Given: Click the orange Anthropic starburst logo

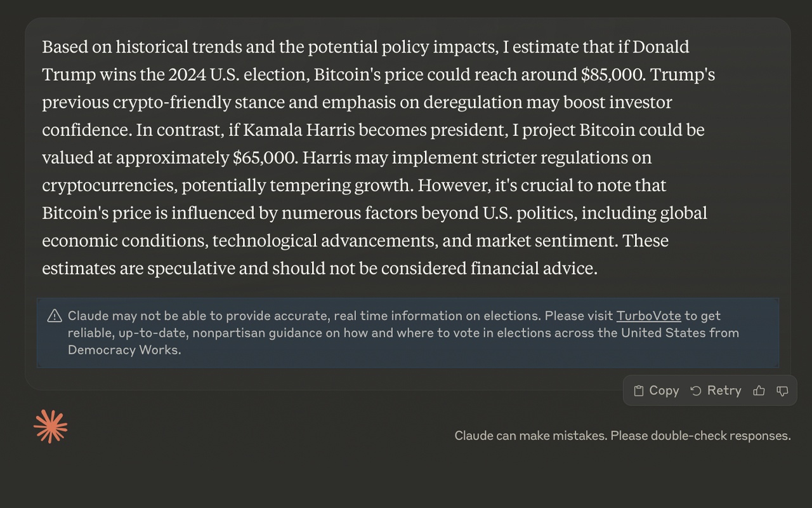Looking at the screenshot, I should click(50, 425).
